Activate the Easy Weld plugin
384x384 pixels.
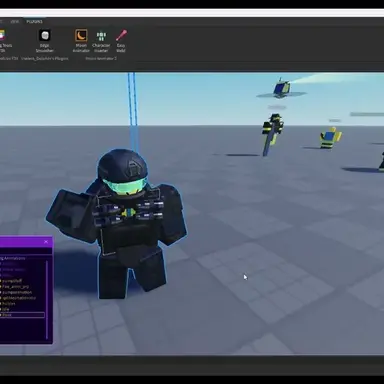point(121,41)
